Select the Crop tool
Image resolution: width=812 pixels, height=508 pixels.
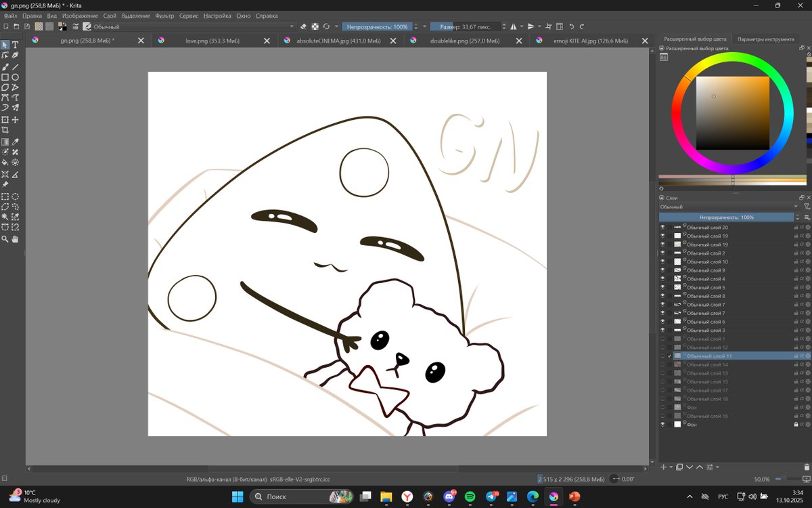click(x=5, y=130)
